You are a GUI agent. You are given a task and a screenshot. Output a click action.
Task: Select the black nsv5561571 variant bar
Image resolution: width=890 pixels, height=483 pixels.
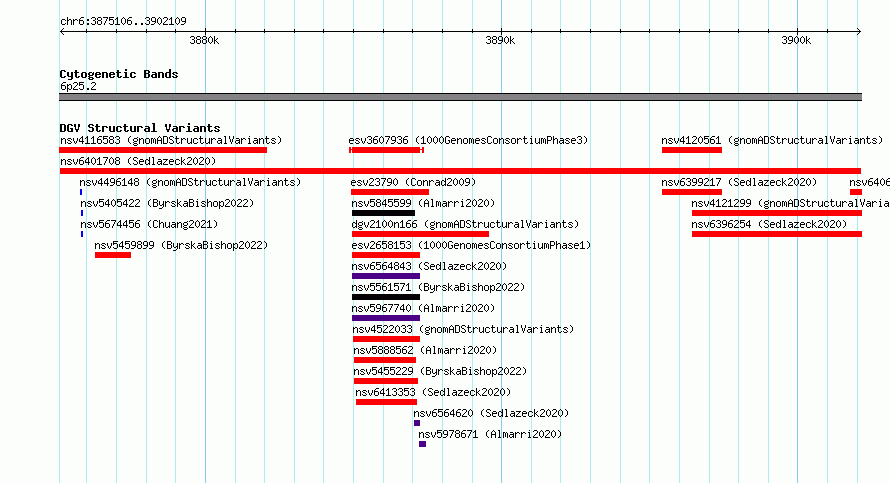click(386, 297)
